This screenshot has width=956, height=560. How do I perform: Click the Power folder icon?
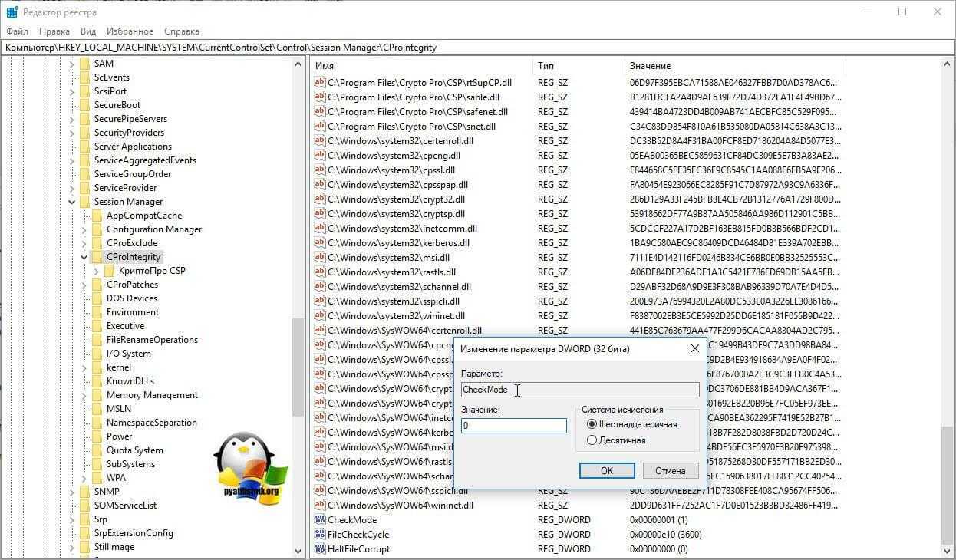click(x=97, y=436)
